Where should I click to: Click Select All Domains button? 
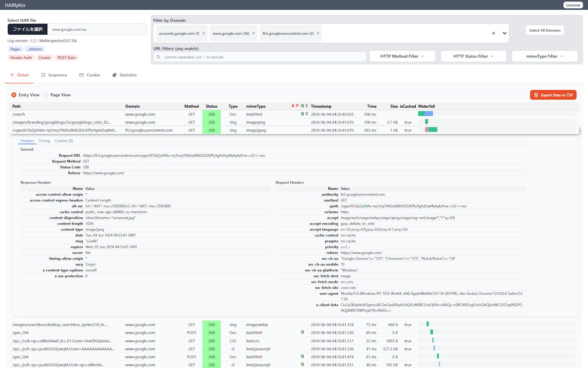545,30
